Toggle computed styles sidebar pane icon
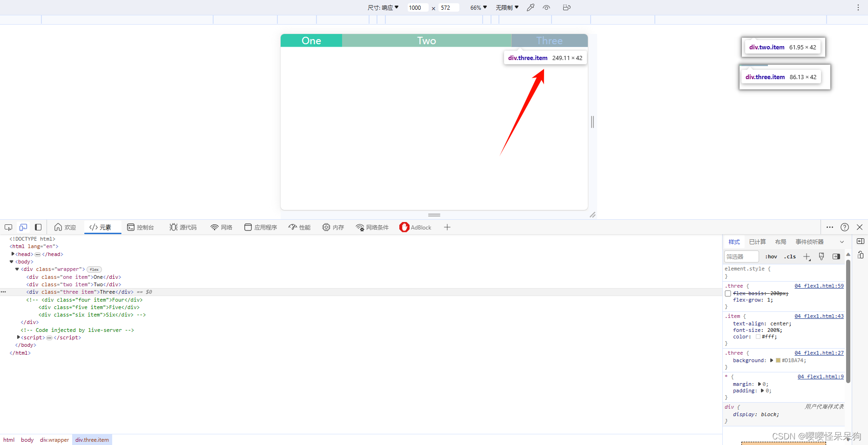868x445 pixels. (x=836, y=256)
